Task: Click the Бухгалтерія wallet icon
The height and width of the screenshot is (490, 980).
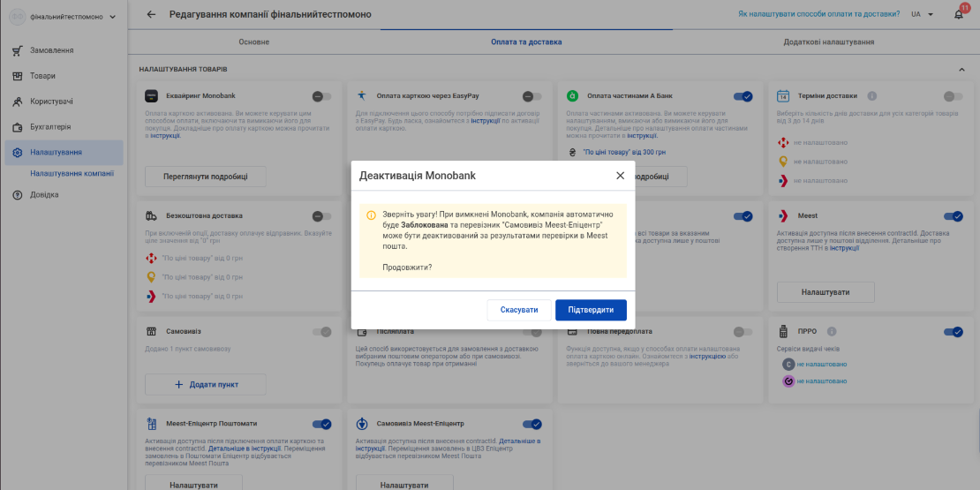Action: 18,127
